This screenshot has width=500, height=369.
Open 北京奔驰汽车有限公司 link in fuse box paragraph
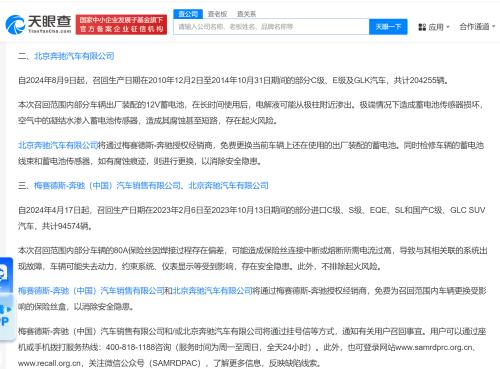(x=212, y=291)
